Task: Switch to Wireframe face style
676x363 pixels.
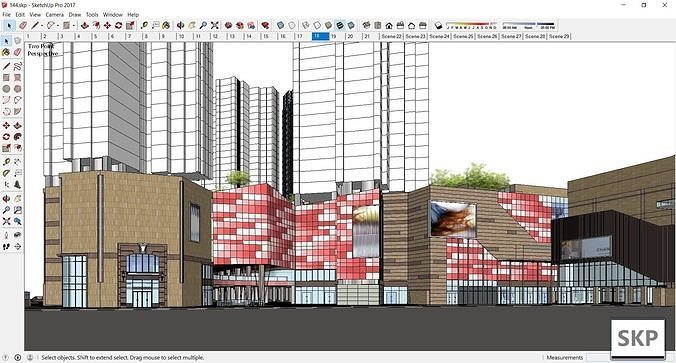Action: coord(305,25)
